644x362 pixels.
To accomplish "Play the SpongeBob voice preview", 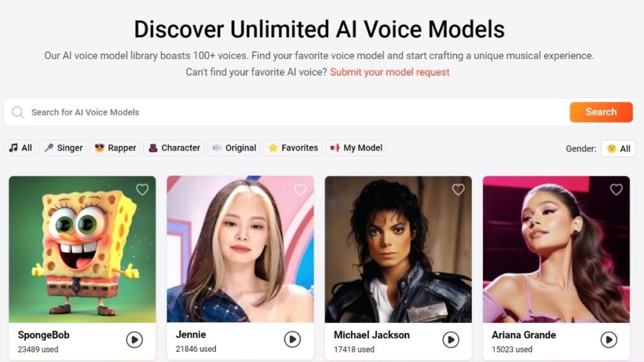I will pos(134,340).
